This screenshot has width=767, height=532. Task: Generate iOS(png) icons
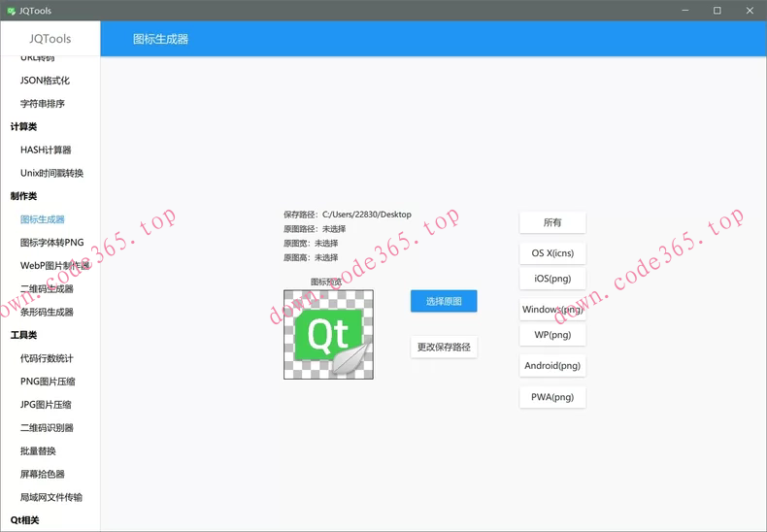click(552, 279)
